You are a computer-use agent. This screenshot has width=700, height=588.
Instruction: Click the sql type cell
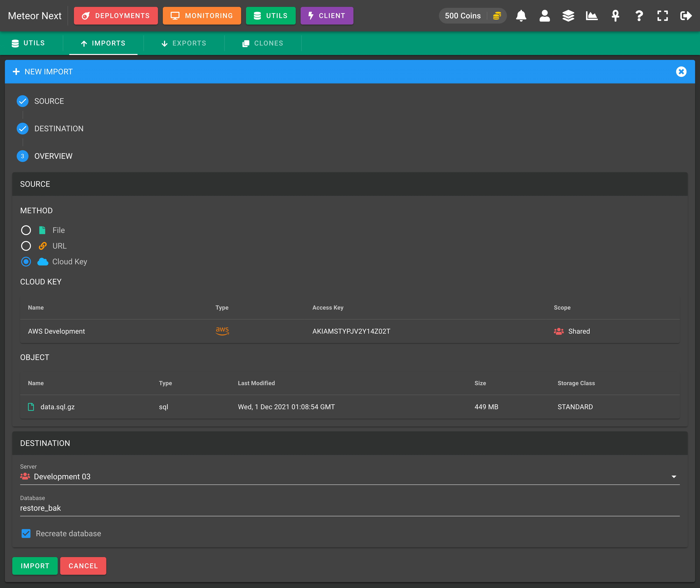(x=163, y=407)
